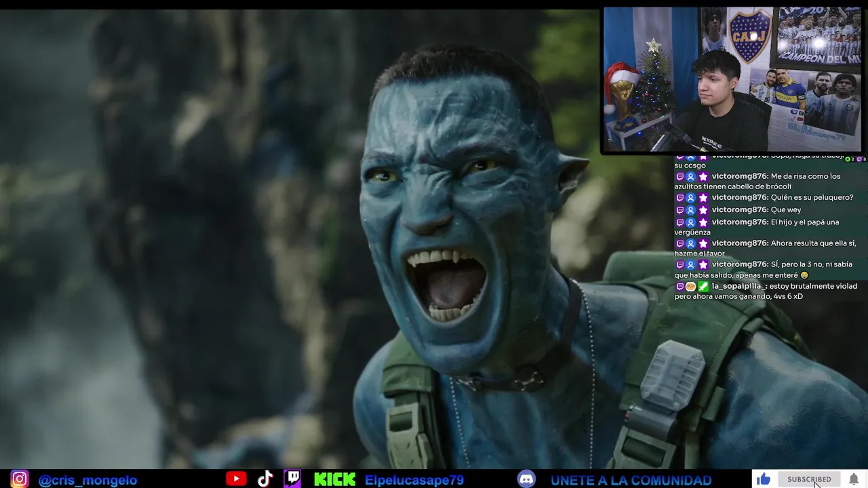
Task: Click user badge on 'El hijo y el papá' message
Action: click(691, 222)
